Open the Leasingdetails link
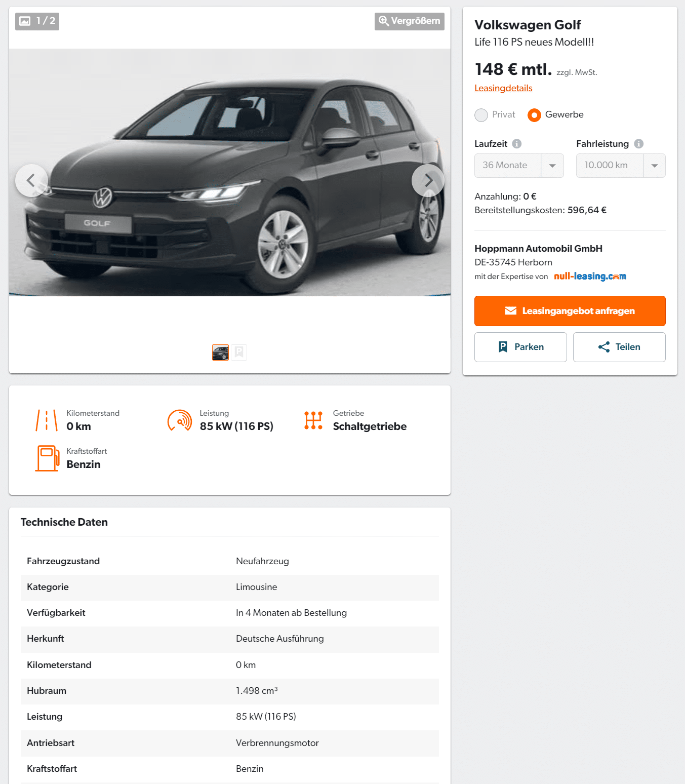Image resolution: width=685 pixels, height=784 pixels. point(503,88)
